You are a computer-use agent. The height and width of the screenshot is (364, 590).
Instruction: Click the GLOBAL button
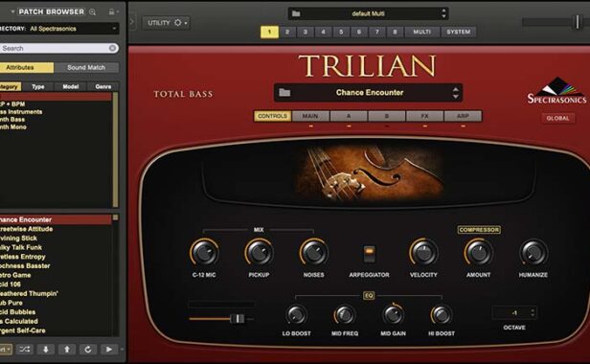tap(558, 118)
